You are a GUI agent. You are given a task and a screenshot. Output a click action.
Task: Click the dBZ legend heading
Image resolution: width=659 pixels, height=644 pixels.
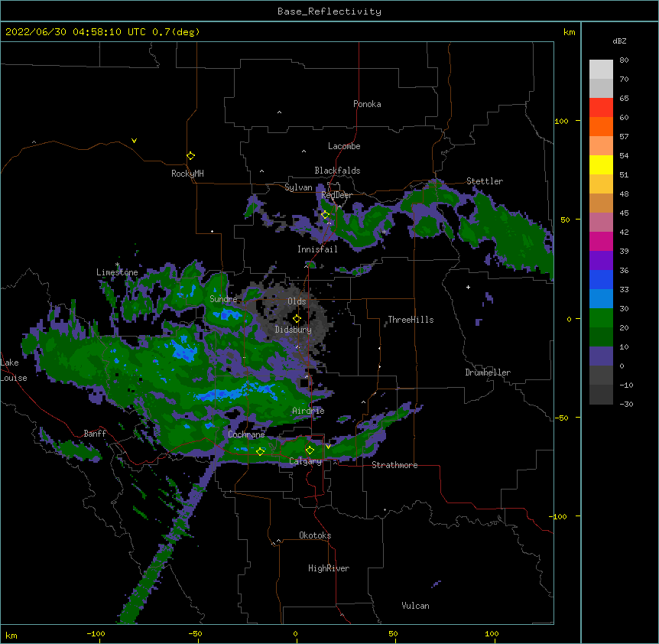(x=619, y=41)
